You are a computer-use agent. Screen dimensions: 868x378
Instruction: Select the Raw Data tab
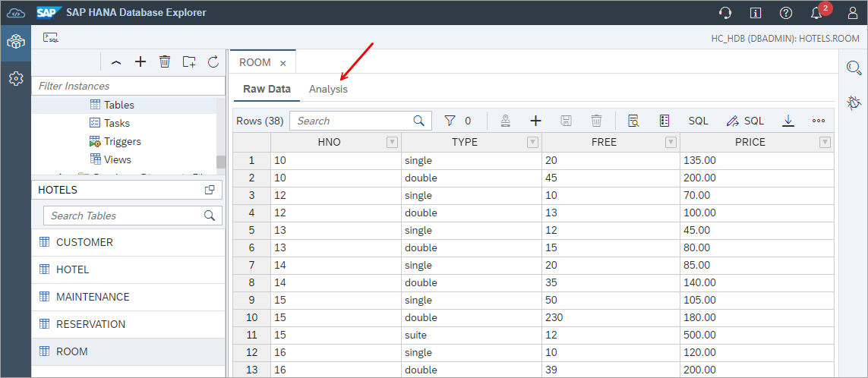tap(267, 89)
